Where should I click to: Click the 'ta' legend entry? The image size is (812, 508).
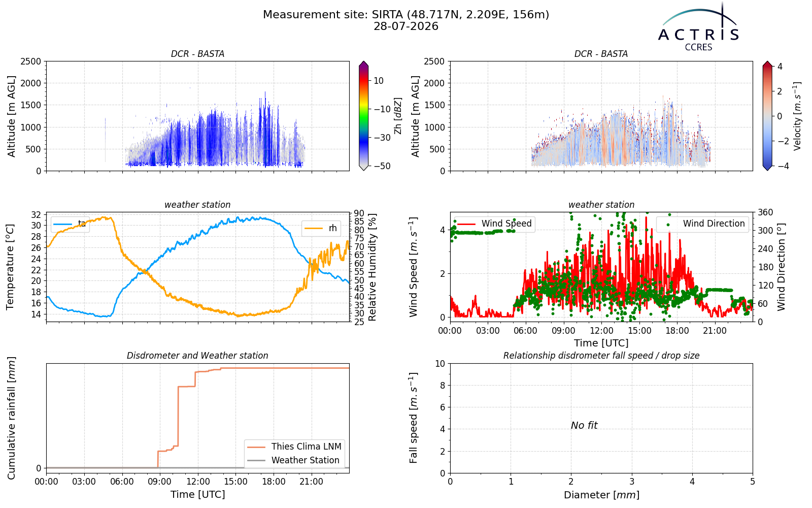tap(71, 224)
